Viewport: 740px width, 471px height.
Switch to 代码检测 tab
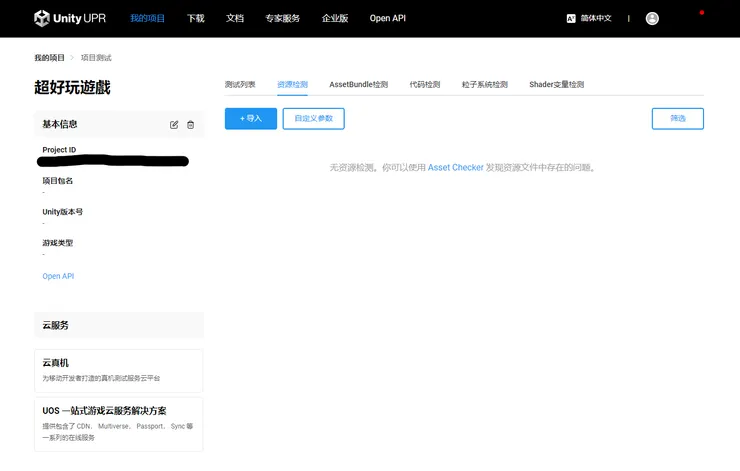tap(424, 84)
